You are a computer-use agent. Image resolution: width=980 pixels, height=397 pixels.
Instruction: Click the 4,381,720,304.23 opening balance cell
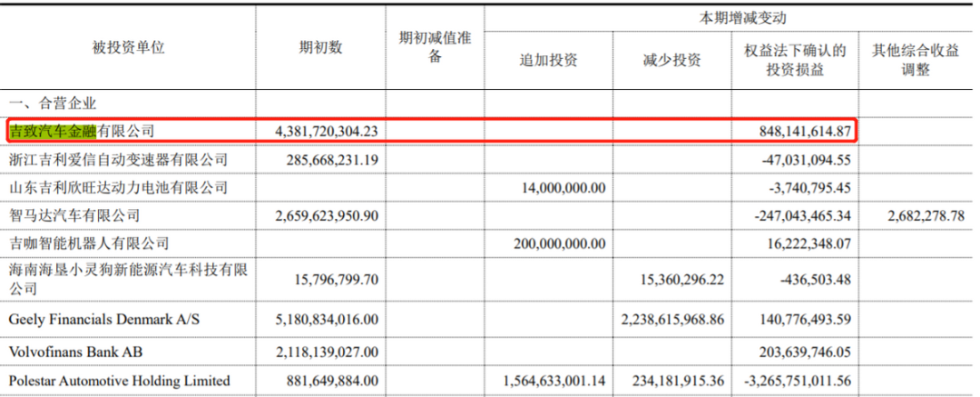pyautogui.click(x=327, y=131)
